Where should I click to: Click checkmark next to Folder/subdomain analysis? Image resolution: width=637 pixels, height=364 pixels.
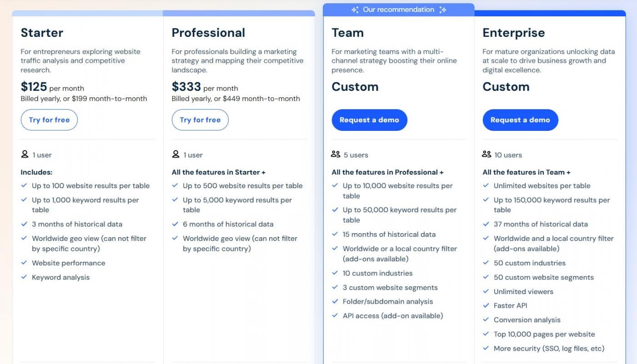[x=335, y=301]
